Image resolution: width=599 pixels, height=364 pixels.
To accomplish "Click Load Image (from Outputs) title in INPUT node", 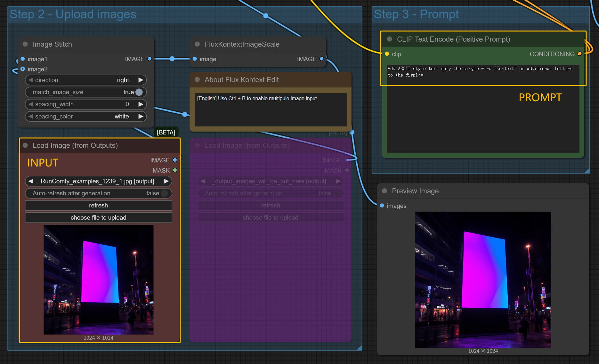I will pyautogui.click(x=75, y=145).
